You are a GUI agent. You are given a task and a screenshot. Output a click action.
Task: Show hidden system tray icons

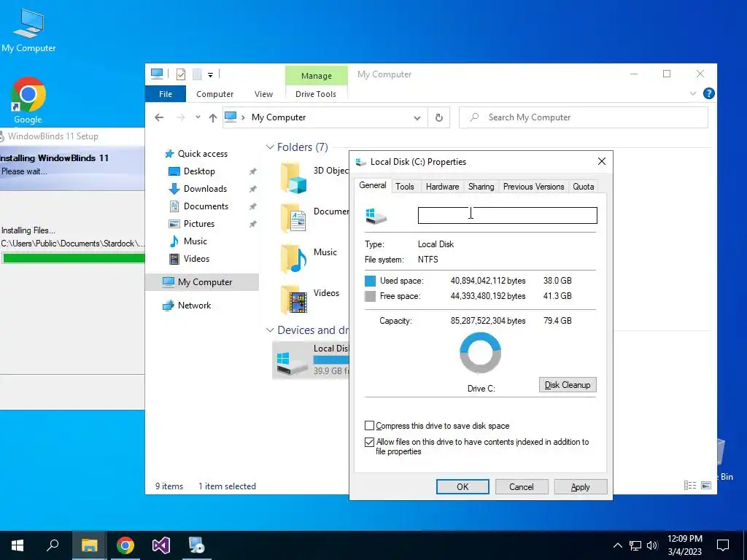pos(617,545)
